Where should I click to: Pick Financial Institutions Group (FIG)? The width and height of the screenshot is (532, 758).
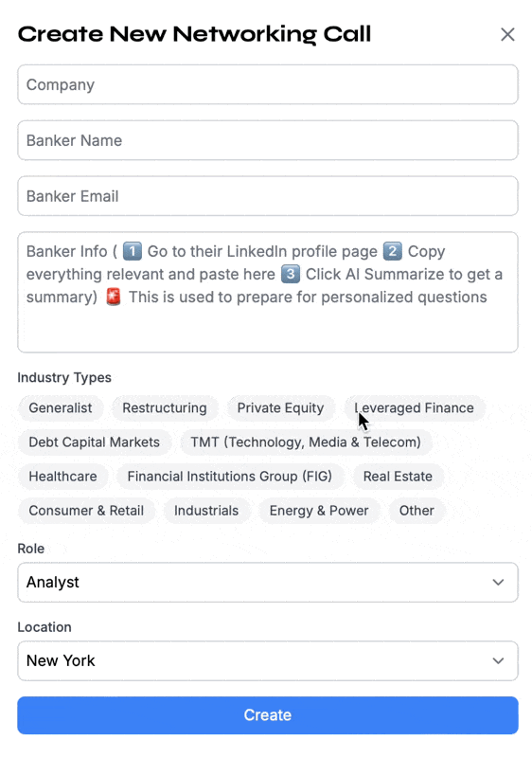[230, 477]
